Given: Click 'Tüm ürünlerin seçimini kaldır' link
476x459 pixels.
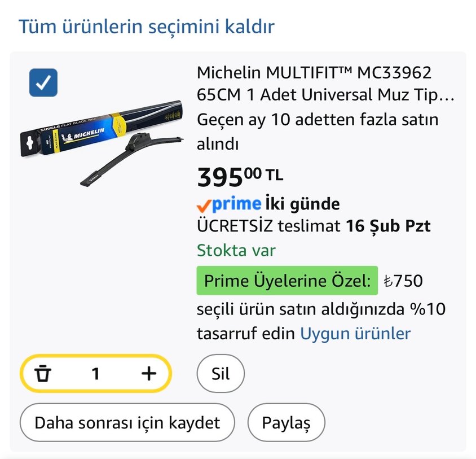Looking at the screenshot, I should [x=146, y=26].
